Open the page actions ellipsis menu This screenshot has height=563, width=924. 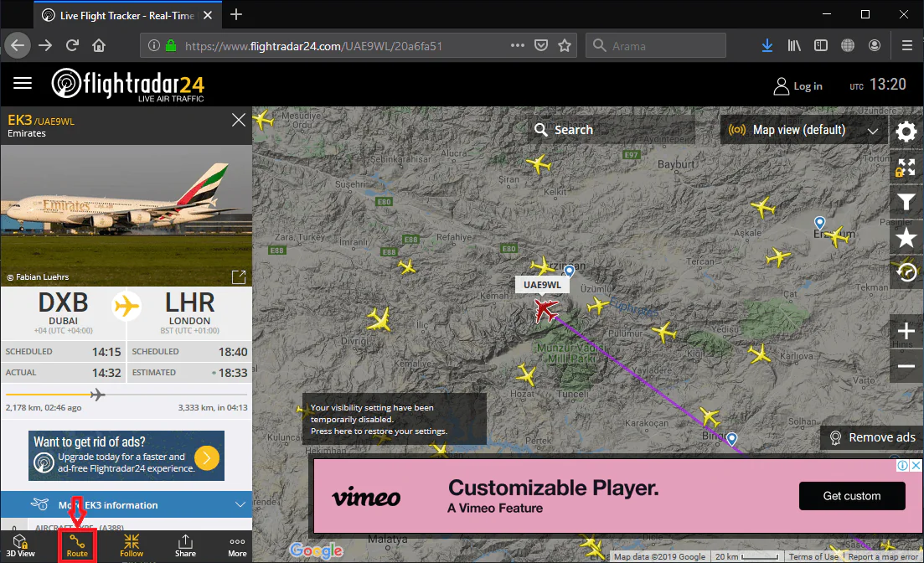pyautogui.click(x=518, y=45)
